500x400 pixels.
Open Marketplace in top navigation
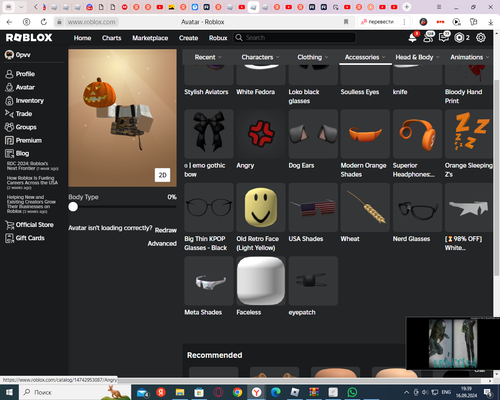[150, 38]
